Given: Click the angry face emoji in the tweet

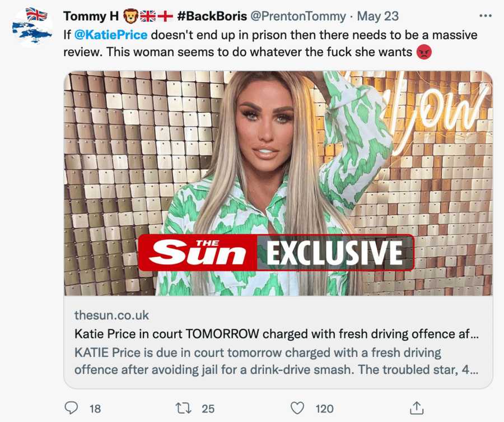Looking at the screenshot, I should click(x=424, y=53).
